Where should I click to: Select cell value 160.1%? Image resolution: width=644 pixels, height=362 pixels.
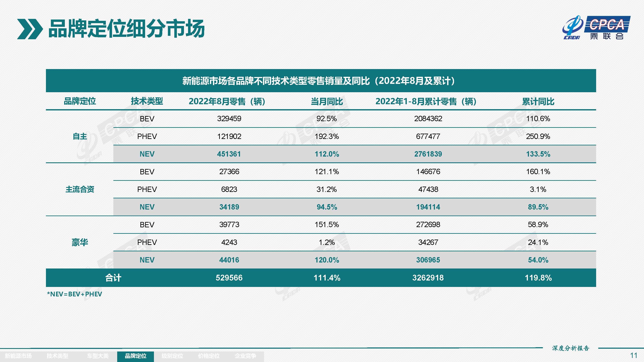pyautogui.click(x=538, y=172)
